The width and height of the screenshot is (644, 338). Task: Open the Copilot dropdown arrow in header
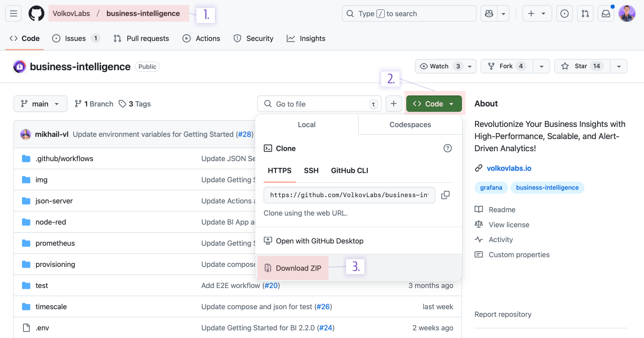click(503, 14)
